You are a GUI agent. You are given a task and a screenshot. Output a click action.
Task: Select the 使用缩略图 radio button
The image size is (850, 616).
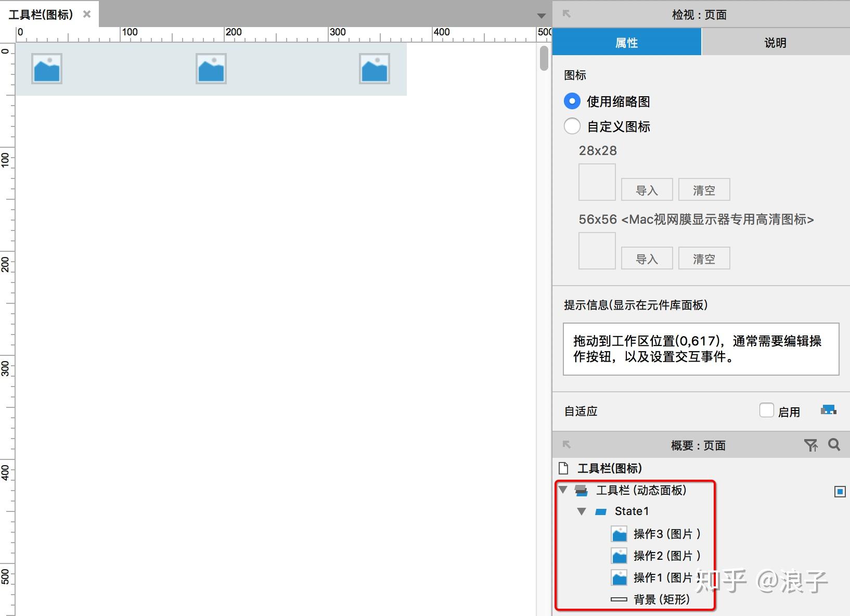tap(572, 101)
